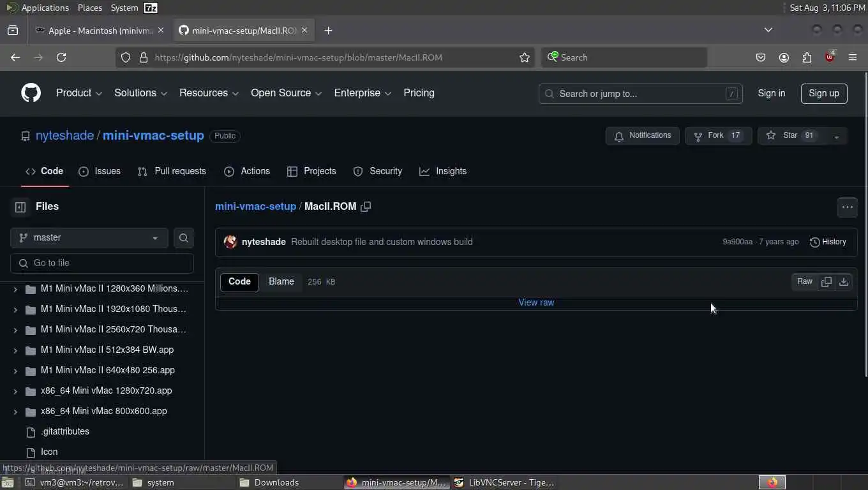Open the Firefox account icon
Viewport: 868px width, 490px height.
[x=784, y=57]
